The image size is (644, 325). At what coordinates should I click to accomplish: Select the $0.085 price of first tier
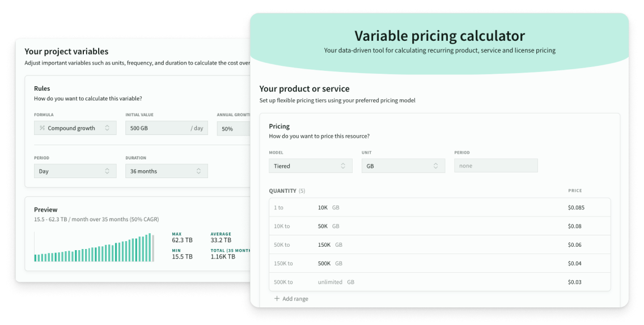pos(576,208)
